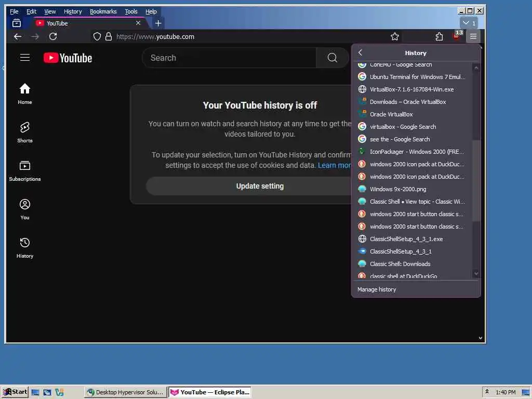Image resolution: width=532 pixels, height=399 pixels.
Task: Click page scrollbar down arrow
Action: pos(481,338)
